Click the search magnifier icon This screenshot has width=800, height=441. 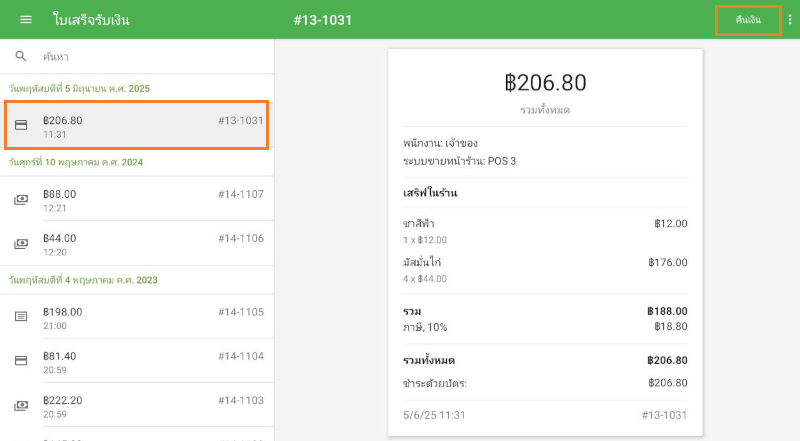coord(21,57)
